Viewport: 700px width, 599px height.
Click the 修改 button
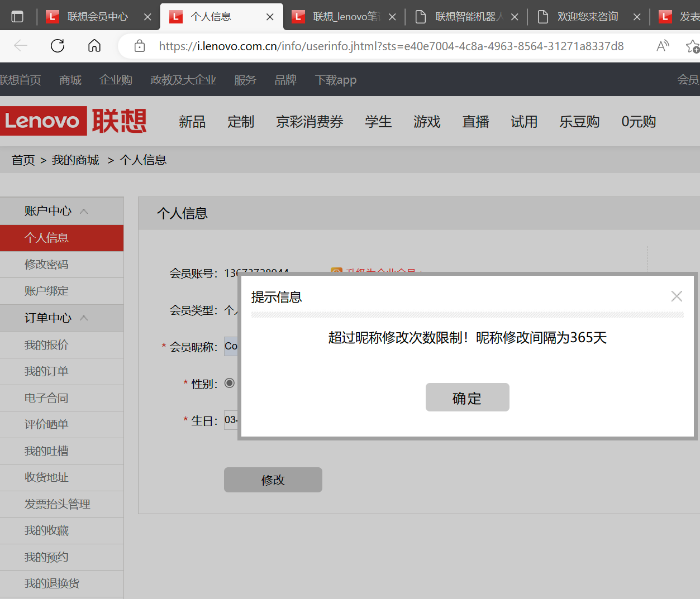coord(273,480)
